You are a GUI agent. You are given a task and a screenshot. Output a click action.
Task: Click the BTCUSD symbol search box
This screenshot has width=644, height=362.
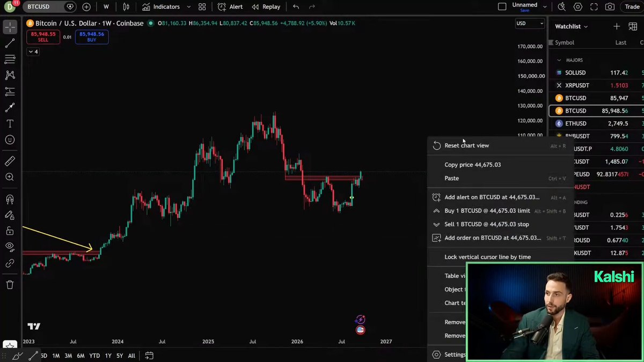point(50,7)
